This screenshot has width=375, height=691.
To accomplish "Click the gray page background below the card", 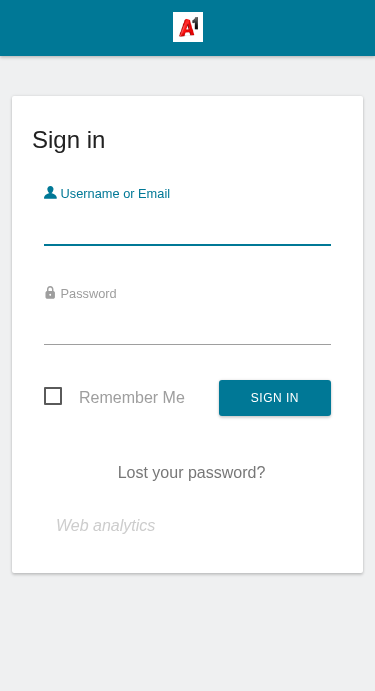I will pyautogui.click(x=187, y=632).
